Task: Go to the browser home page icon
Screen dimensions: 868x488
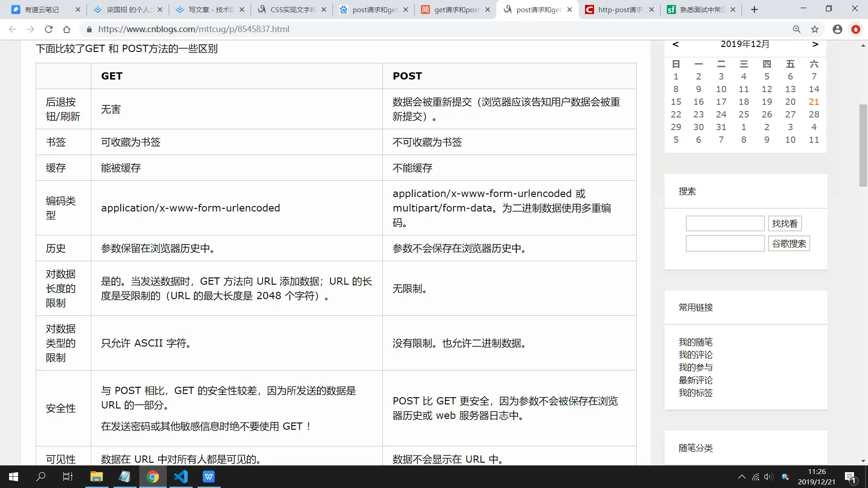Action: tap(66, 29)
